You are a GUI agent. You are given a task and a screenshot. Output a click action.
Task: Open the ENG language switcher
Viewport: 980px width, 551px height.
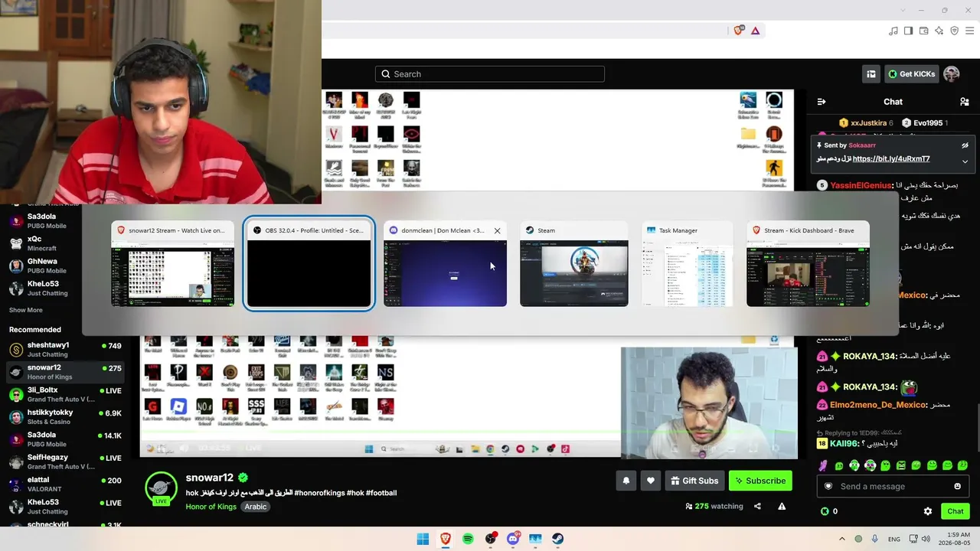pyautogui.click(x=893, y=539)
